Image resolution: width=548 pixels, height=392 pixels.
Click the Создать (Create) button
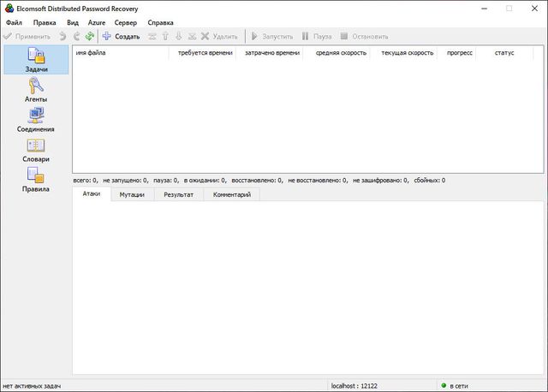click(x=122, y=36)
